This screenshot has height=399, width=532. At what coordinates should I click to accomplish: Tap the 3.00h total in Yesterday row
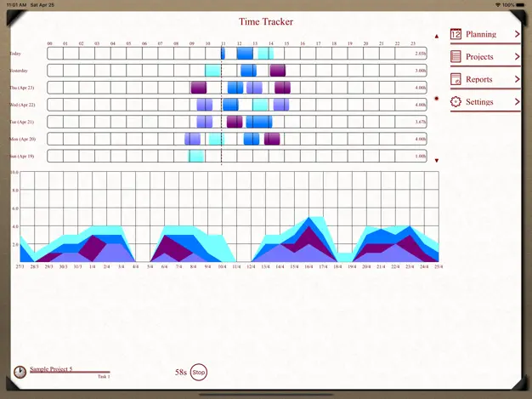pos(421,71)
